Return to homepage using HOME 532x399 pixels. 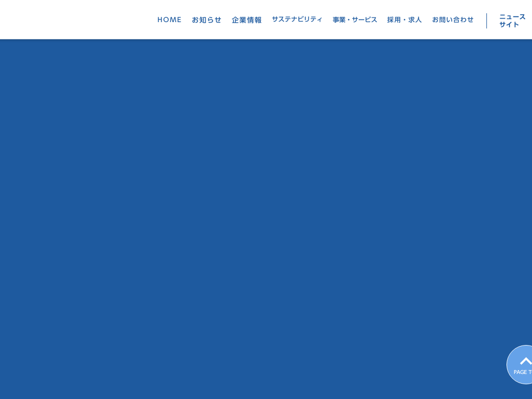(169, 20)
